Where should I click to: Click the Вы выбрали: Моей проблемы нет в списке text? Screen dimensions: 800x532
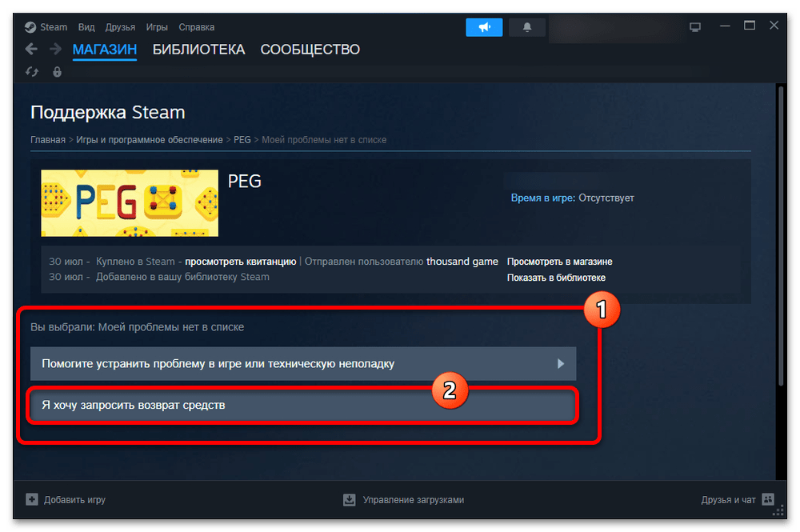tap(138, 327)
